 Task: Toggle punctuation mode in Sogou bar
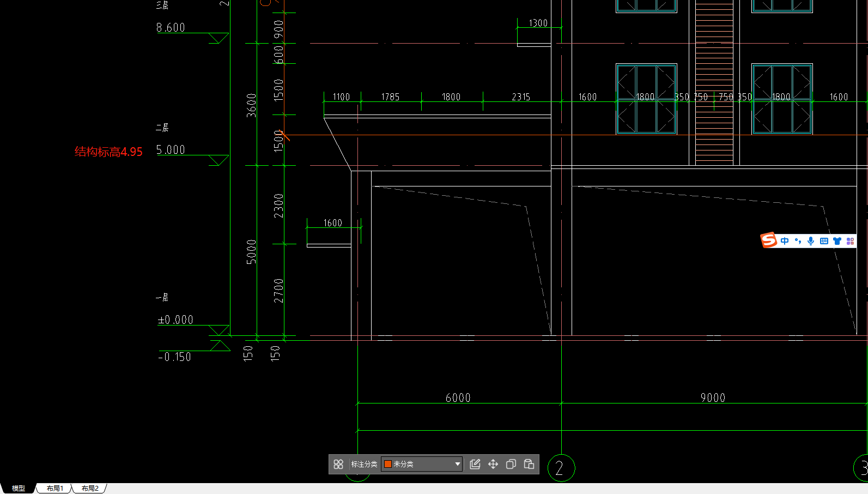tap(798, 241)
